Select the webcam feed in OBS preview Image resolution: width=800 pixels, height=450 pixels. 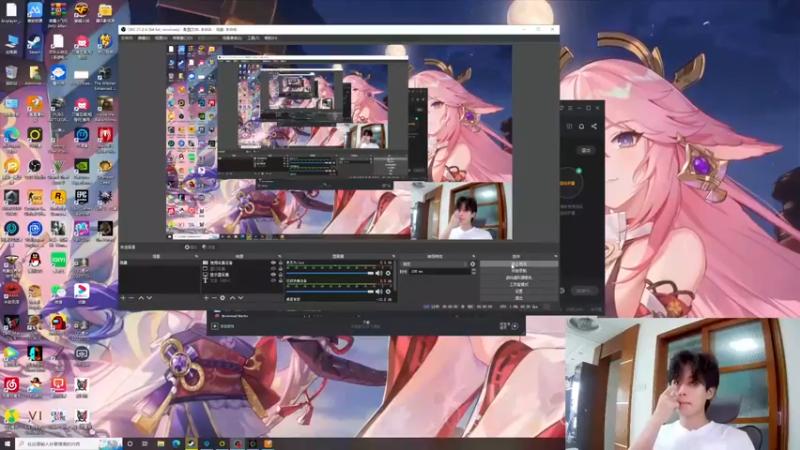click(461, 211)
